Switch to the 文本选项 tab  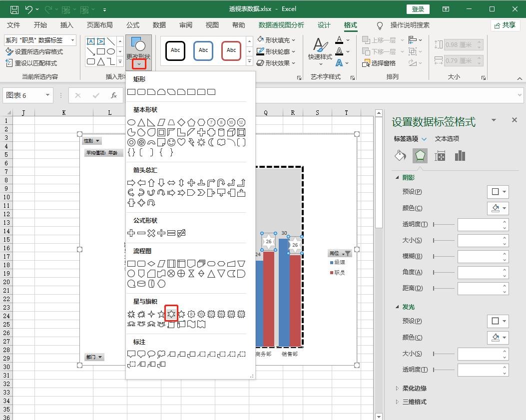pyautogui.click(x=447, y=139)
